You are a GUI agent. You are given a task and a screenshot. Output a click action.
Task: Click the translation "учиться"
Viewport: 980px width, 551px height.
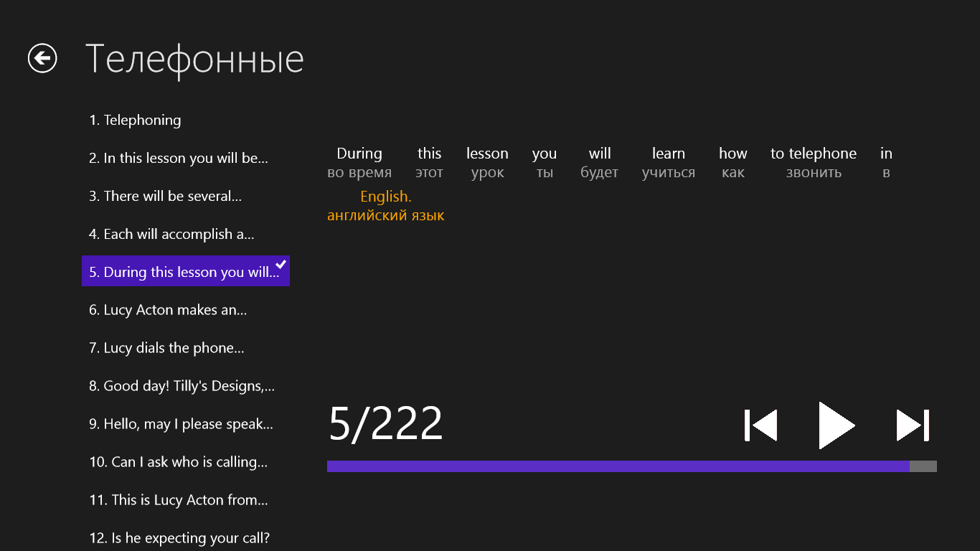pos(669,173)
